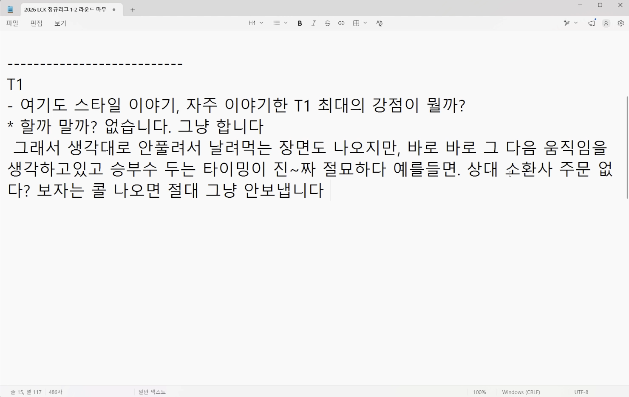The image size is (629, 397).
Task: Click Windows (CRLF) line ending indicator
Action: tap(521, 392)
